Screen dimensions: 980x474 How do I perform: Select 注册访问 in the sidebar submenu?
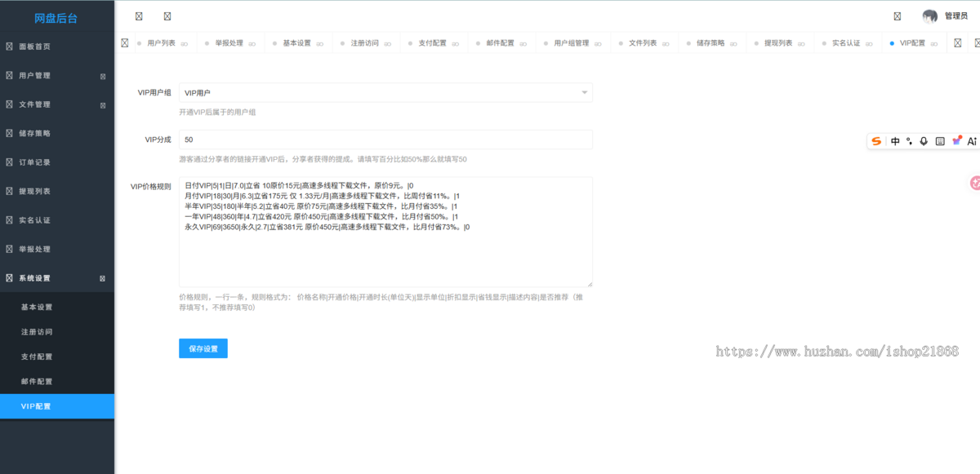(x=57, y=332)
